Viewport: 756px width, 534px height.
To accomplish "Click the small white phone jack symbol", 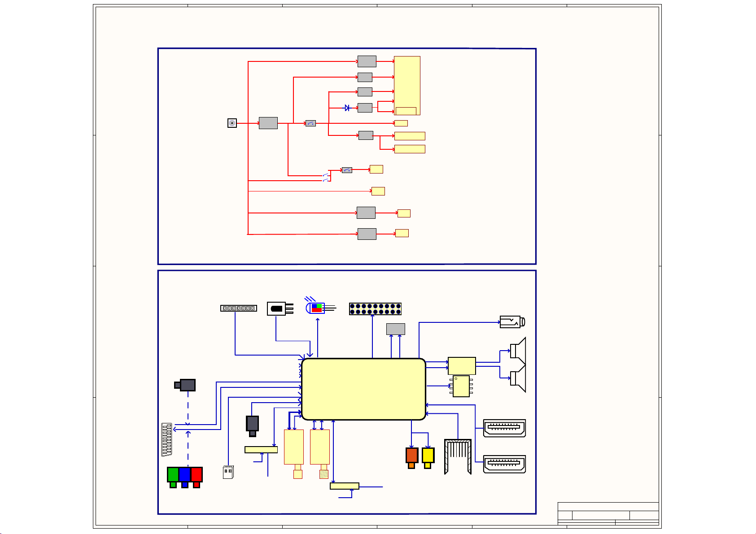I will pos(228,472).
